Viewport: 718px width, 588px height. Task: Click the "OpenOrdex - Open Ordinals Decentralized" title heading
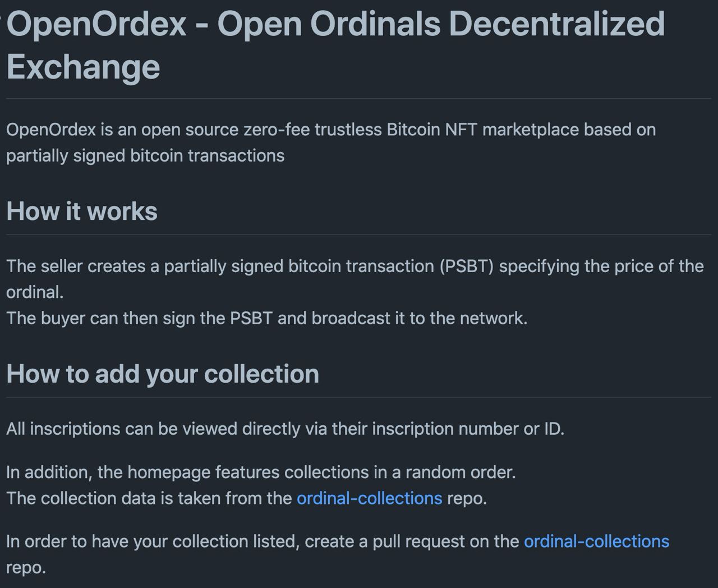click(335, 24)
